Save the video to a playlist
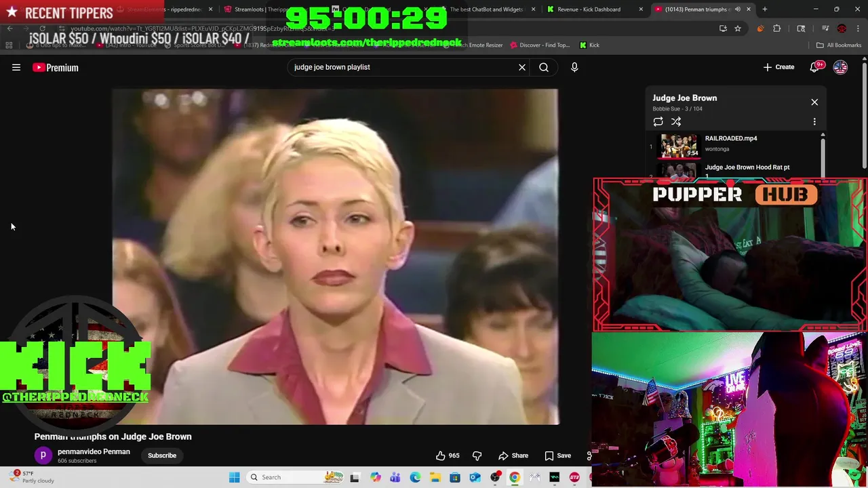Image resolution: width=868 pixels, height=488 pixels. (557, 455)
